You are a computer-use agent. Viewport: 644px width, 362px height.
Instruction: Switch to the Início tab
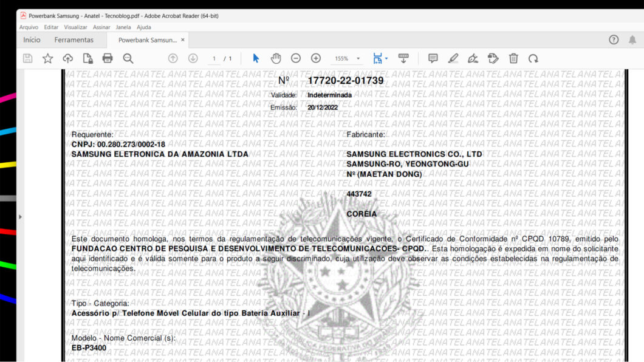click(x=32, y=40)
